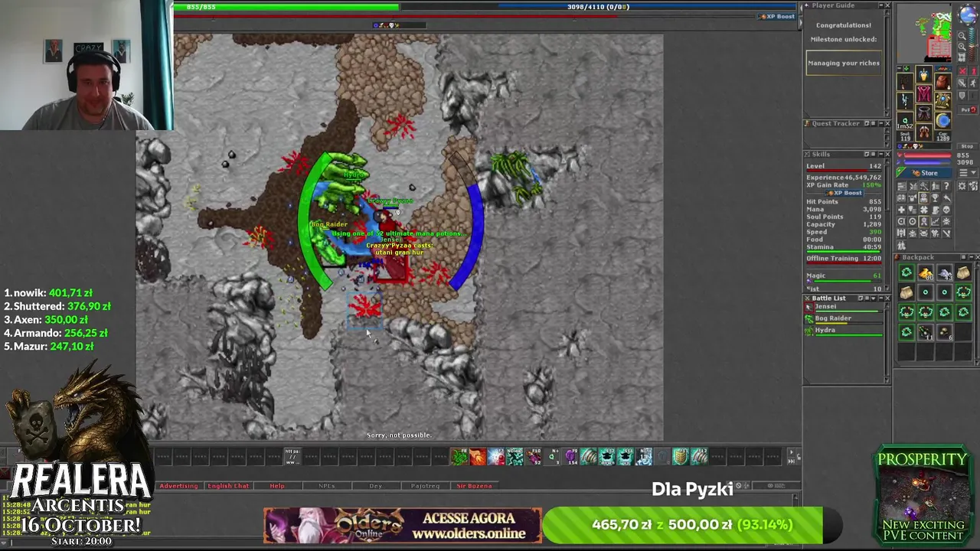Switch to the English Chat tab

click(x=228, y=486)
